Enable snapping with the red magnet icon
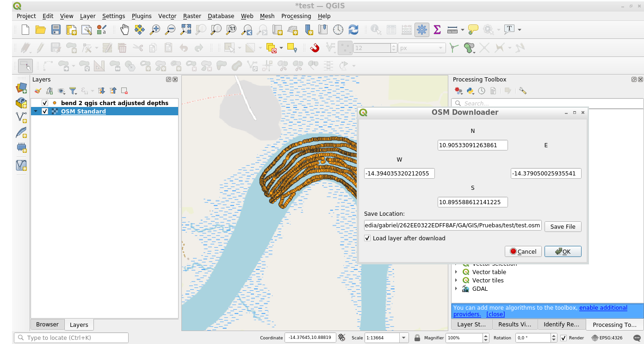 click(315, 48)
